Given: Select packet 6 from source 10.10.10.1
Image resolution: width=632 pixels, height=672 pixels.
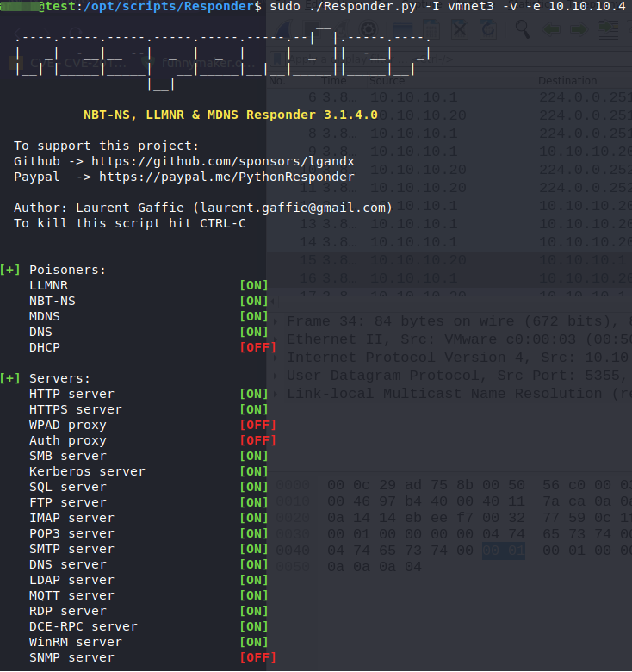Looking at the screenshot, I should 448,97.
